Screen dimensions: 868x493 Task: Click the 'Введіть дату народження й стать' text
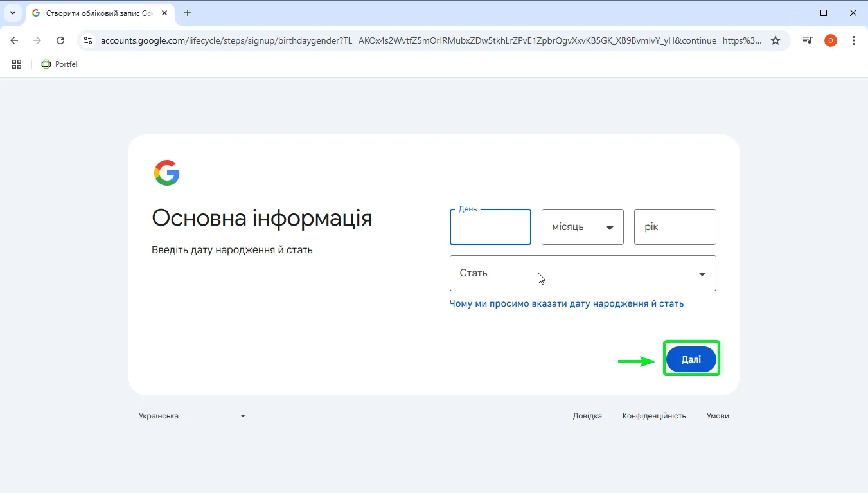232,249
